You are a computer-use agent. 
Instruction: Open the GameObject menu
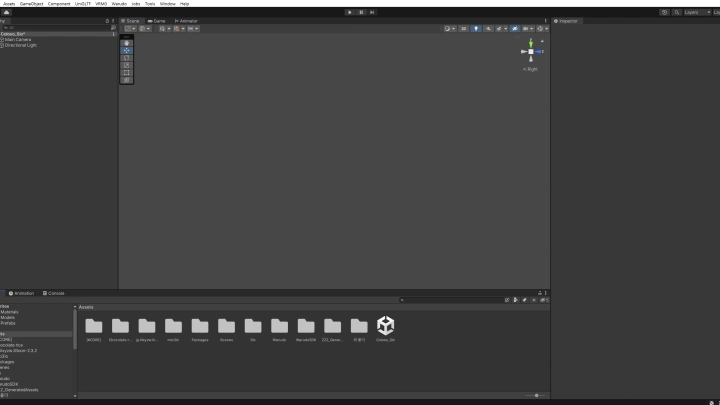pyautogui.click(x=31, y=4)
